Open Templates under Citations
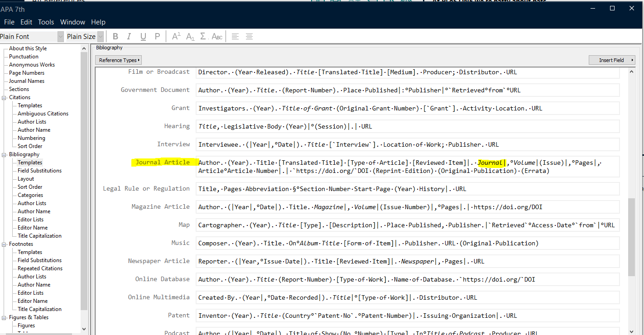This screenshot has height=335, width=644. pos(30,105)
